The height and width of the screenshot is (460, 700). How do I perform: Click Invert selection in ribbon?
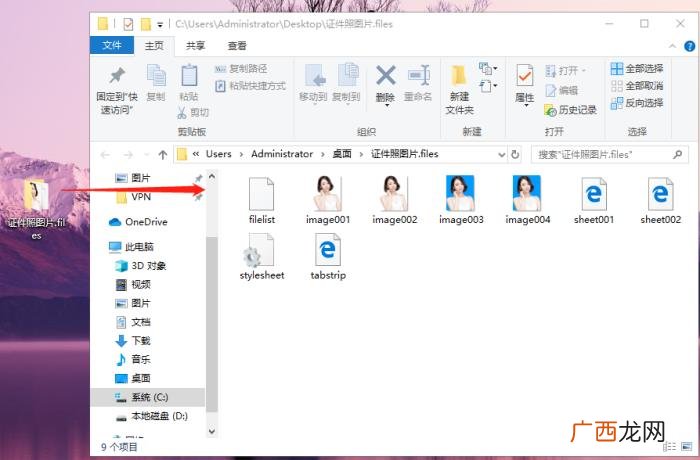637,103
